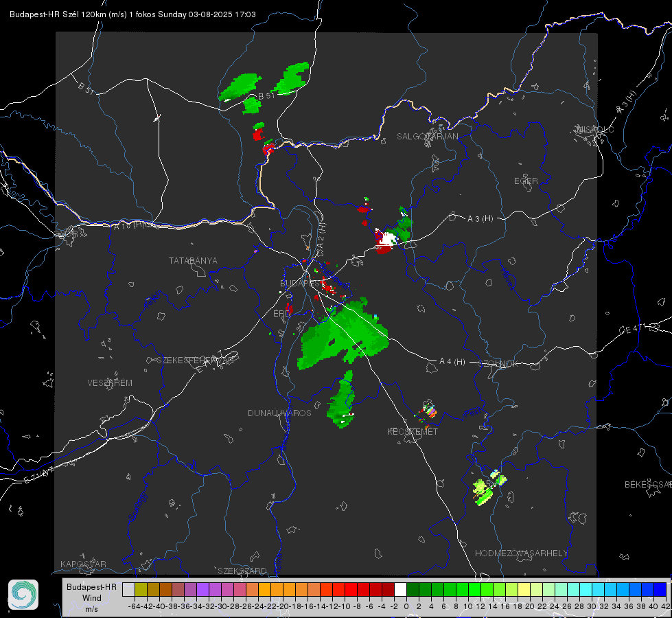This screenshot has width=672, height=618.
Task: Click the KAPOSVÁR city label
Action: point(83,564)
